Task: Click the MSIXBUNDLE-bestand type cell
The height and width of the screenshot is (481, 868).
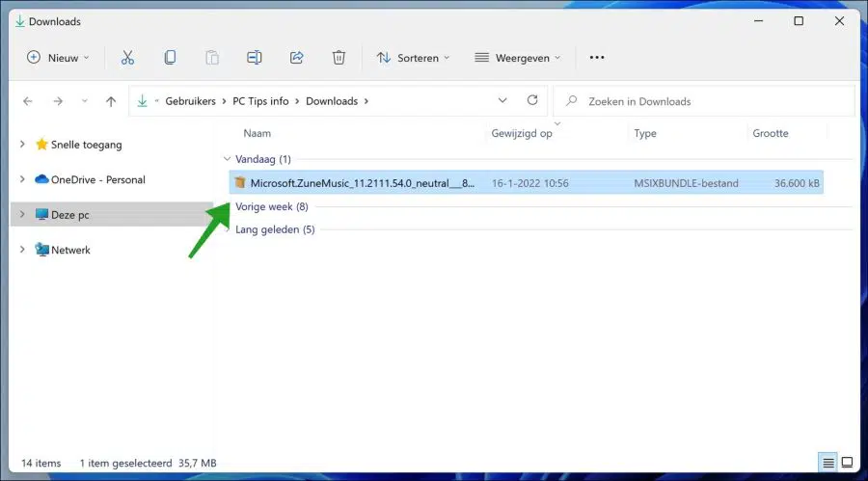Action: [686, 183]
